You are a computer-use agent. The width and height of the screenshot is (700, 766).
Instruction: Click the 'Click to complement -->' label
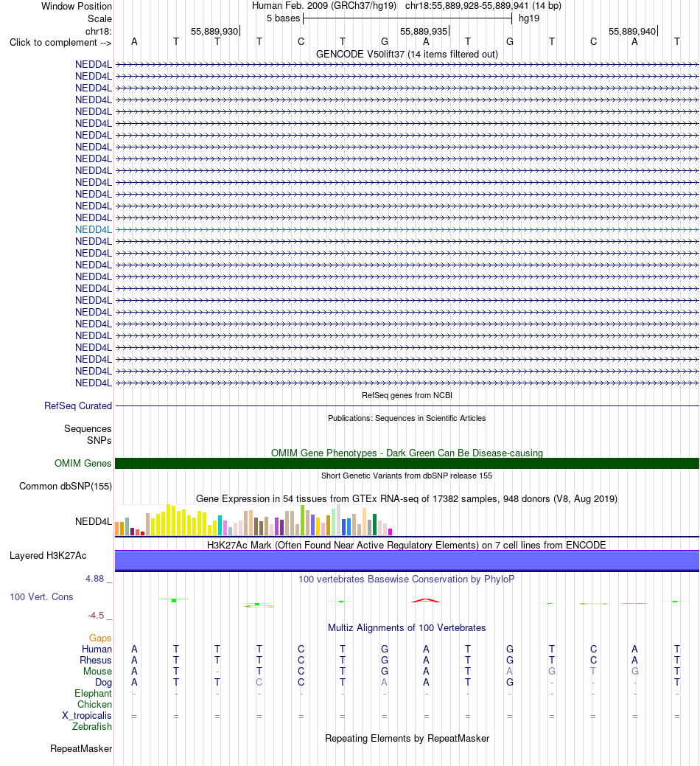60,43
